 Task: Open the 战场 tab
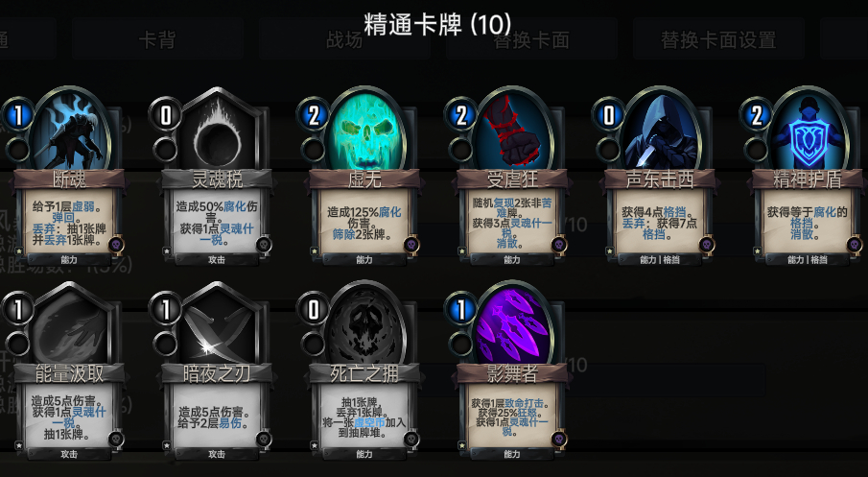tap(344, 39)
